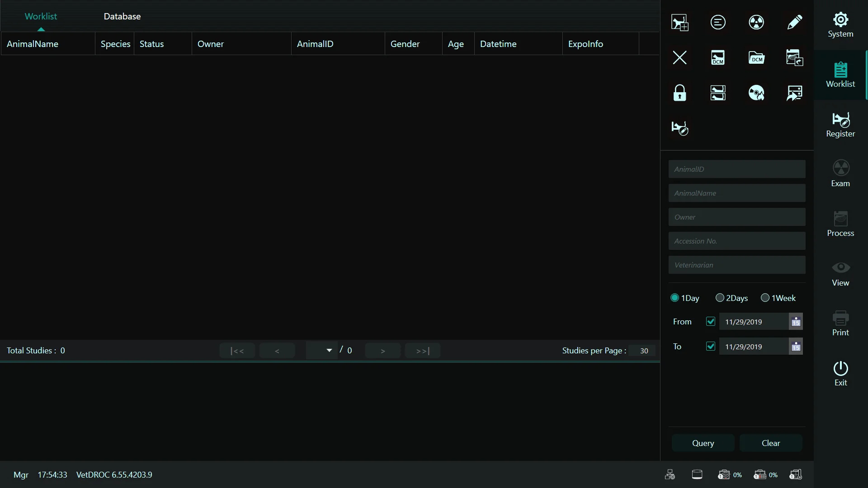Click the radiation exposure icon in toolbar
The width and height of the screenshot is (868, 488).
[x=756, y=22]
